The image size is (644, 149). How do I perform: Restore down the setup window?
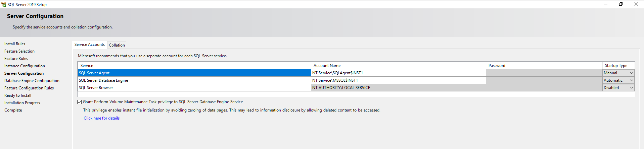[621, 4]
